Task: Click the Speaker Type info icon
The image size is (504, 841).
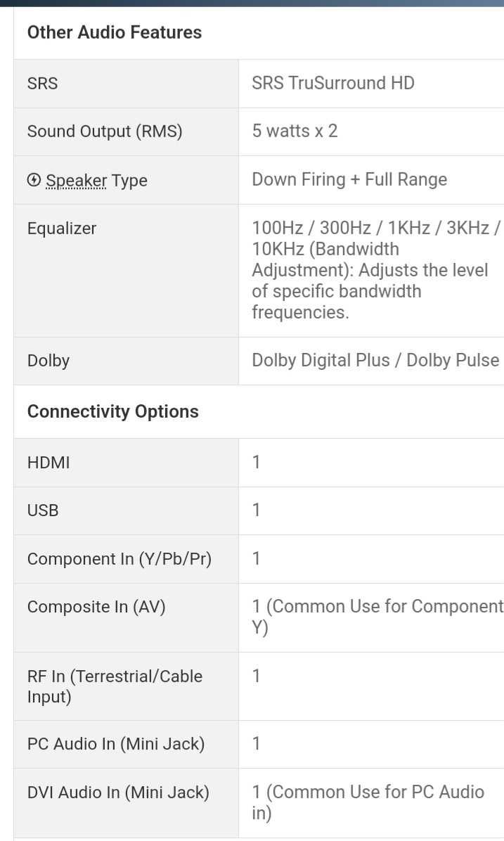Action: click(x=33, y=180)
